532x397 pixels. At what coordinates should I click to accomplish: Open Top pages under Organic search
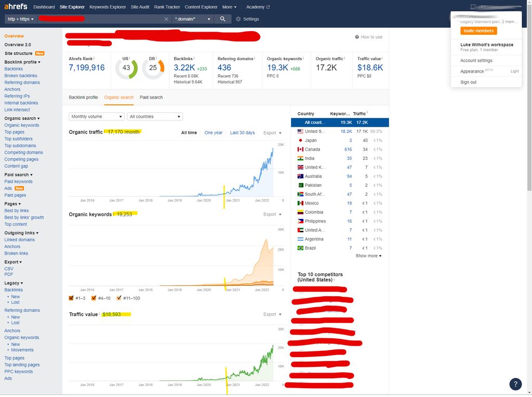[14, 132]
